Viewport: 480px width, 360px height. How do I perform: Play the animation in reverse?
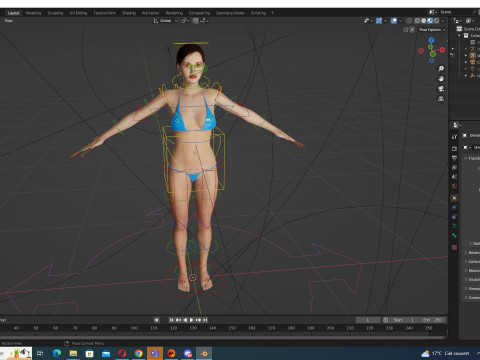tap(185, 320)
